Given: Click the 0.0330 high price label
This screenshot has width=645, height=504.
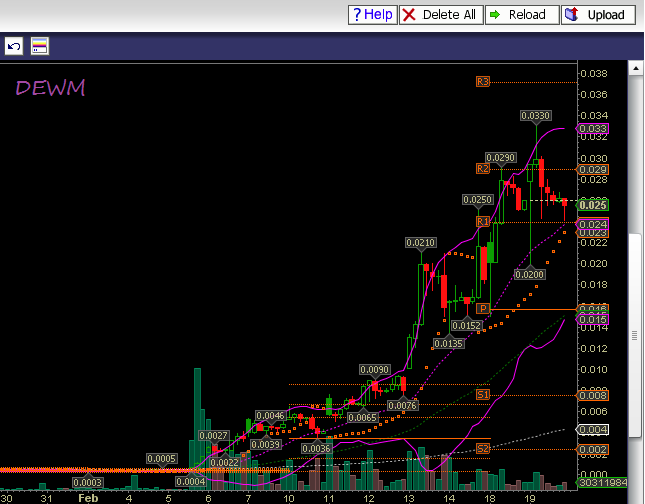Looking at the screenshot, I should (x=535, y=116).
